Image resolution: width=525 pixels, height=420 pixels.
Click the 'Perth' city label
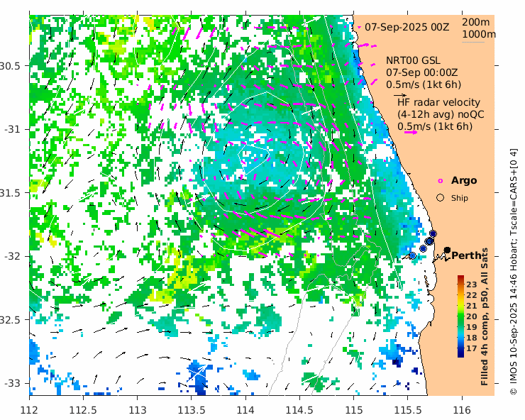pyautogui.click(x=466, y=255)
